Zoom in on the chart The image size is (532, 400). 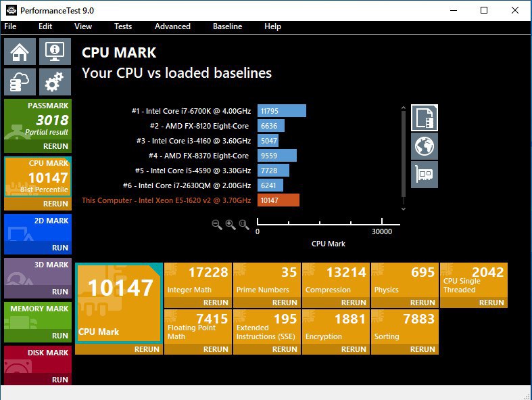(x=231, y=225)
